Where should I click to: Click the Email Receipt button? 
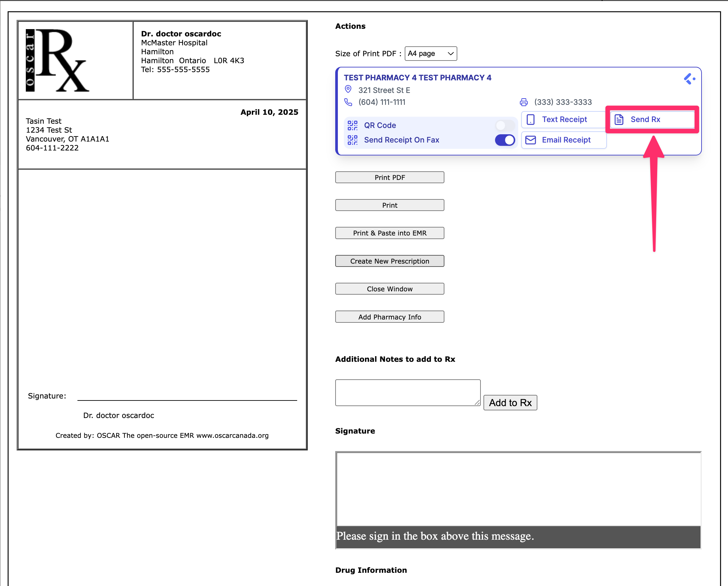tap(564, 140)
